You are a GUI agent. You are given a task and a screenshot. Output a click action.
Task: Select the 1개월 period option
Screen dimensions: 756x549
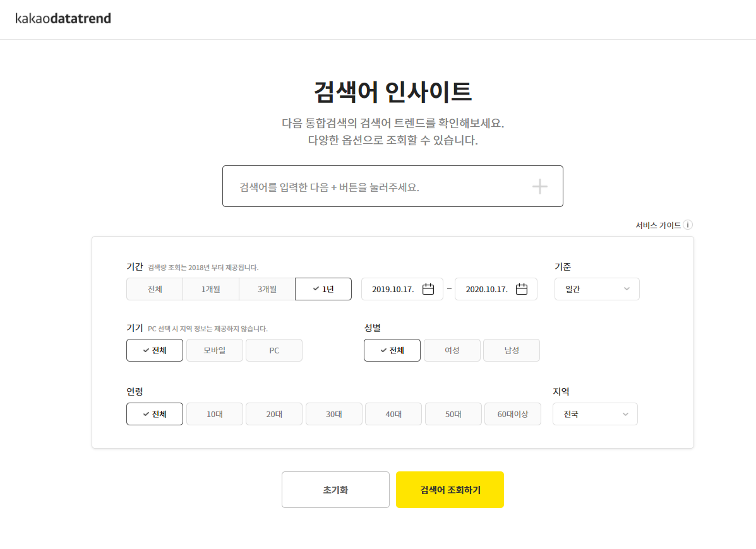coord(210,288)
